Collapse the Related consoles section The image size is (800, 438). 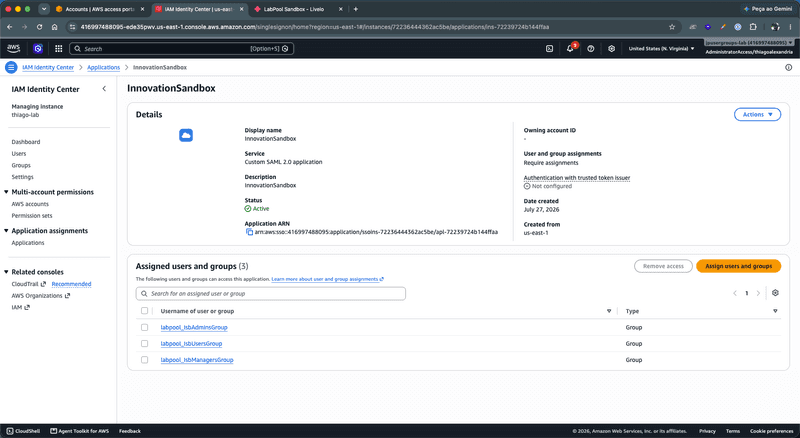coord(6,272)
